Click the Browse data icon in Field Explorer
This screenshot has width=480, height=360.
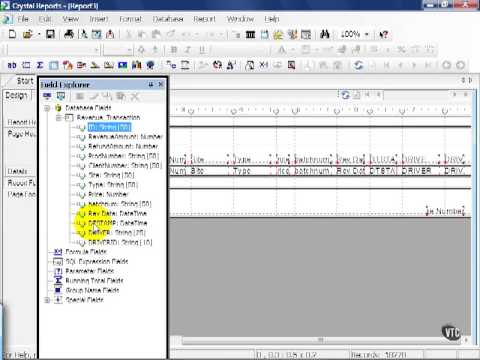pos(61,97)
